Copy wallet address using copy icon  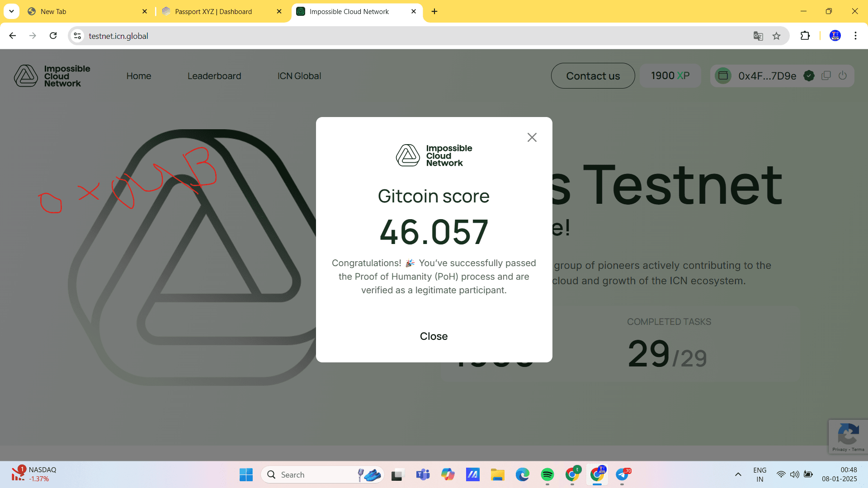tap(826, 76)
